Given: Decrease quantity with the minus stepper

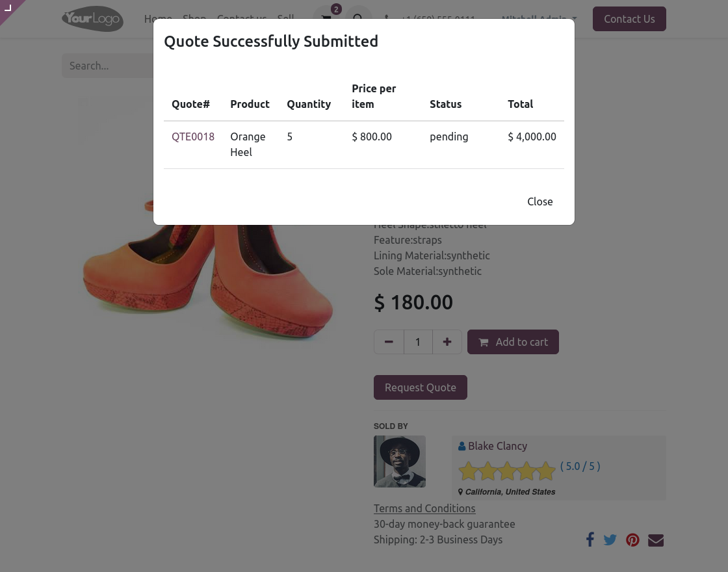Looking at the screenshot, I should coord(389,342).
